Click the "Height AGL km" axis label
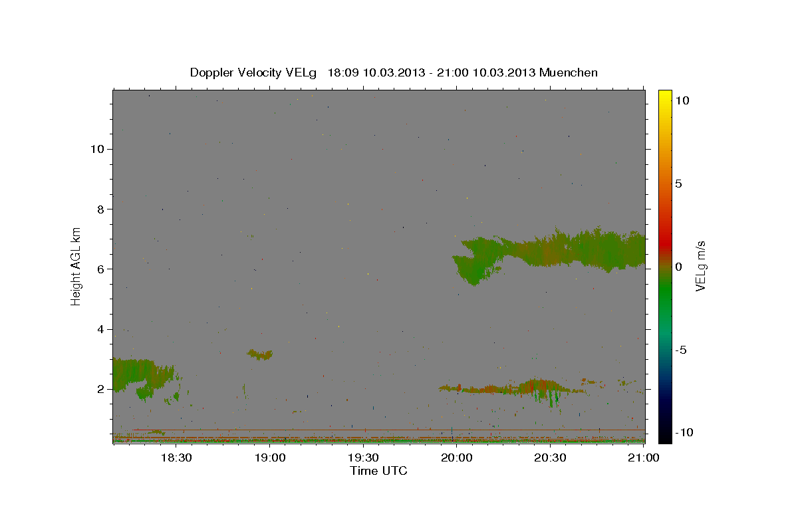This screenshot has height=532, width=798. [76, 266]
